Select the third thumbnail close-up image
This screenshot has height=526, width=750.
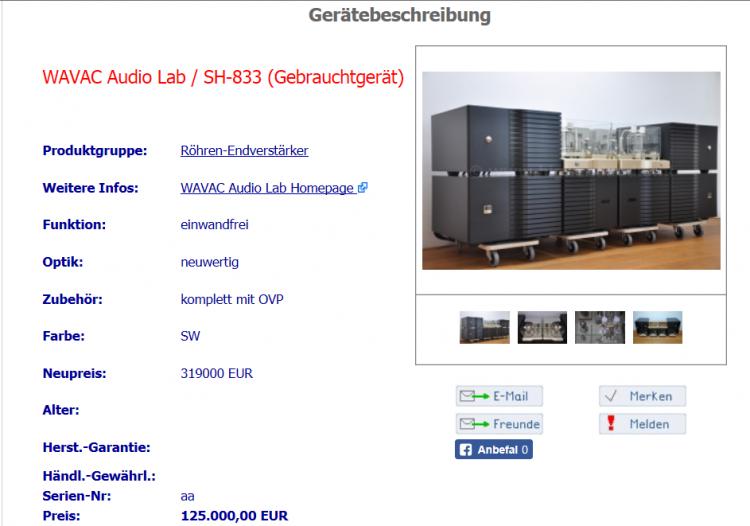(600, 328)
